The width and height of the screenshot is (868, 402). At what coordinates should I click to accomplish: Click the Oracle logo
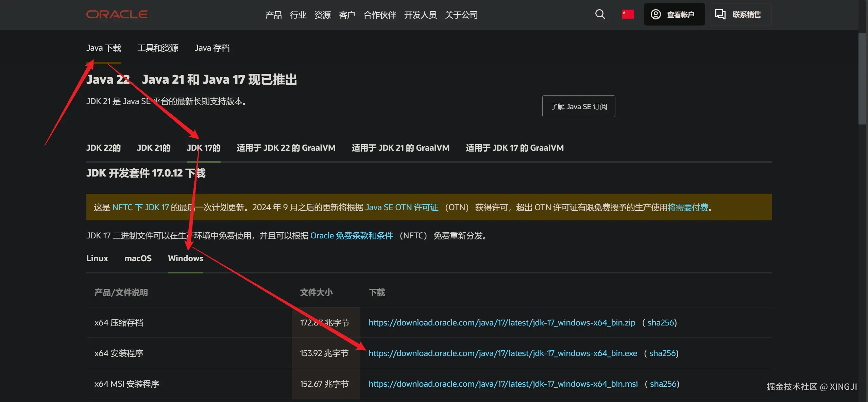[x=117, y=14]
